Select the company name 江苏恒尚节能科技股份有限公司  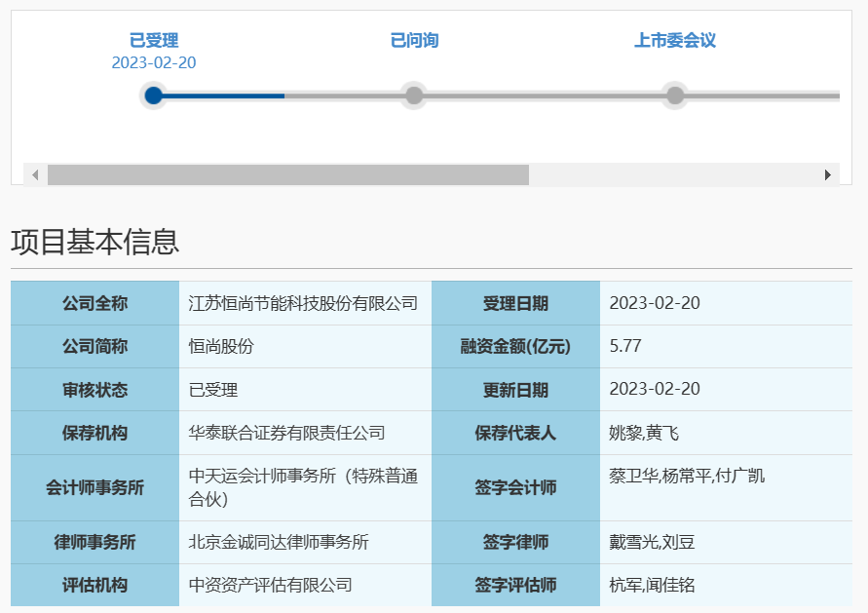[303, 303]
